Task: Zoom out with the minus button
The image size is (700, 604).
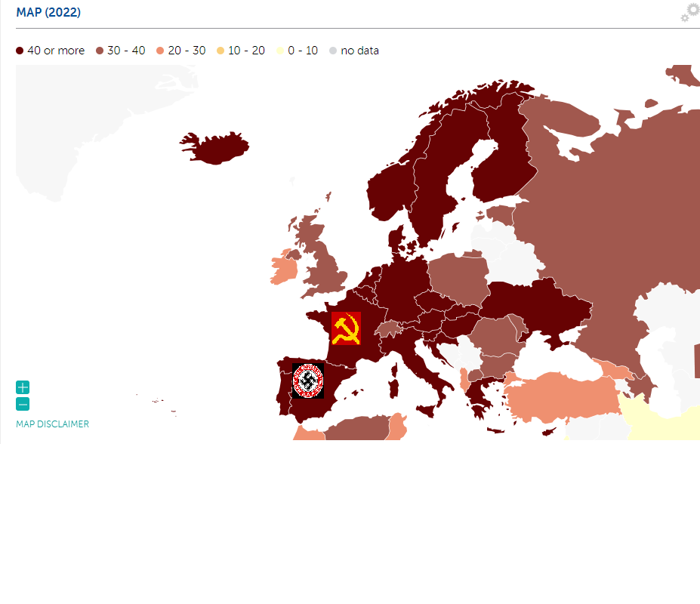Action: point(23,404)
